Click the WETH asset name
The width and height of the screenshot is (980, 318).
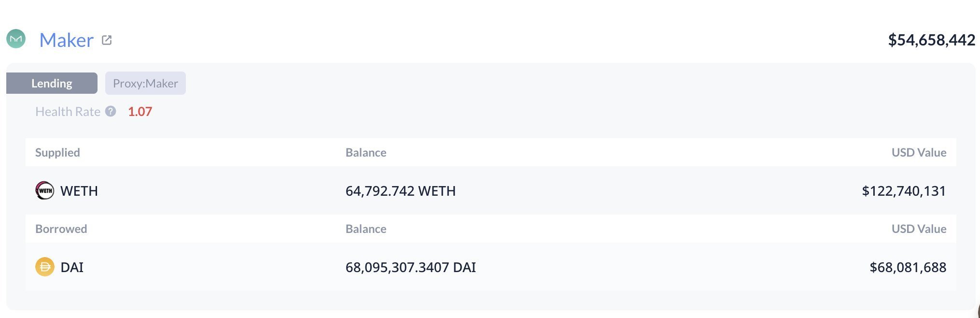pos(79,191)
